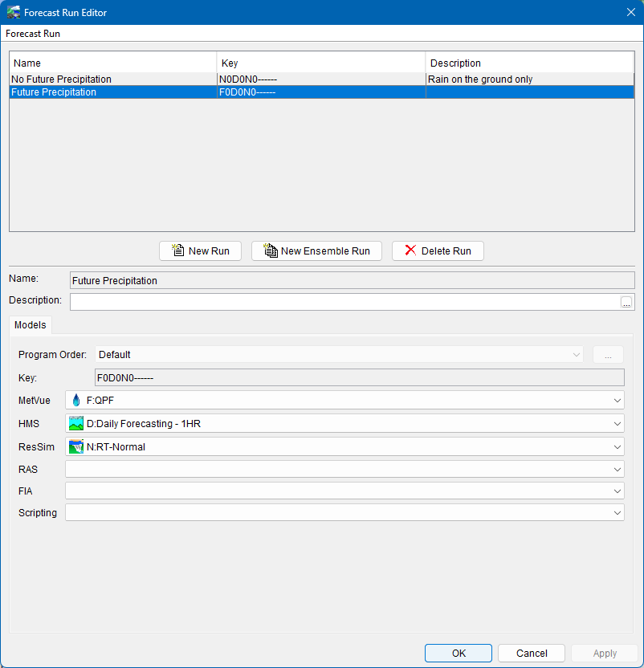Click the MetVue water drop icon

pyautogui.click(x=76, y=401)
